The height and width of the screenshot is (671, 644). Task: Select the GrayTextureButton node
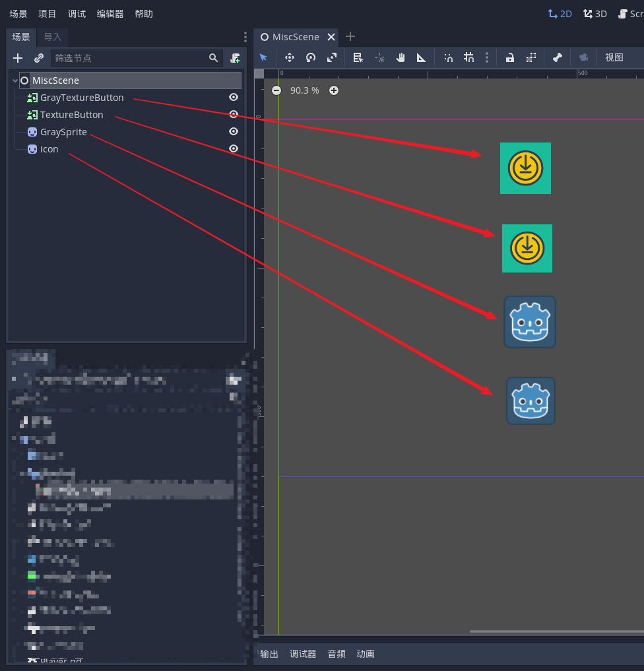coord(82,98)
